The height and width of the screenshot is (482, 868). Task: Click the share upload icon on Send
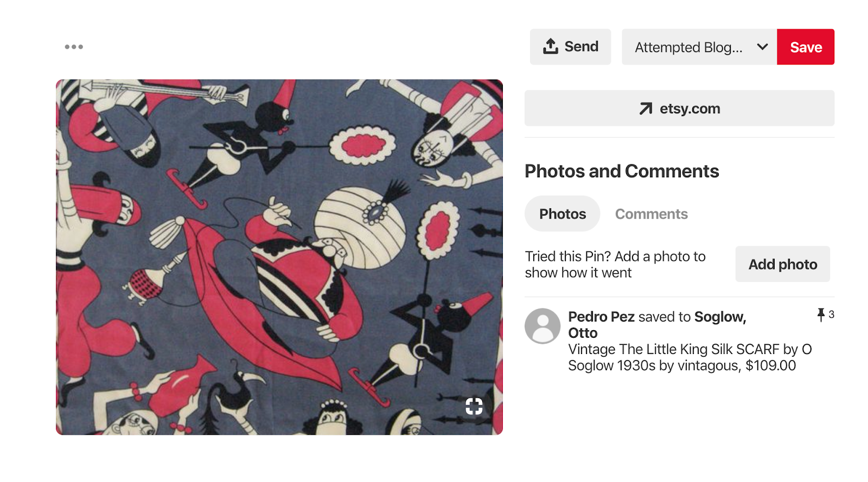(551, 46)
